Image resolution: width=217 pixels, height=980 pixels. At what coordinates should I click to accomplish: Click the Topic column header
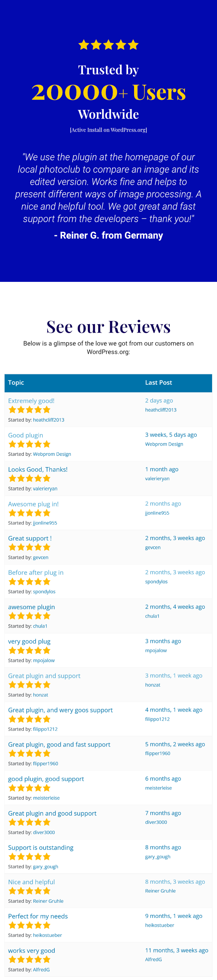coord(16,382)
